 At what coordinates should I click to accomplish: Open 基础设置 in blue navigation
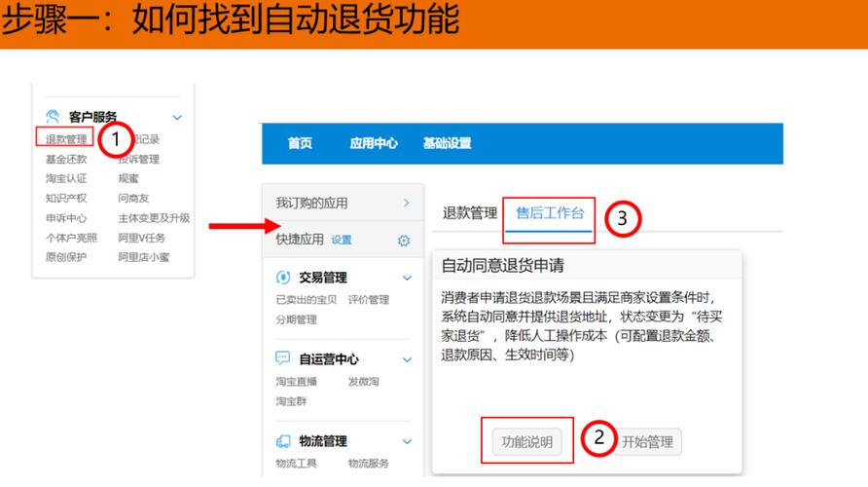click(448, 143)
